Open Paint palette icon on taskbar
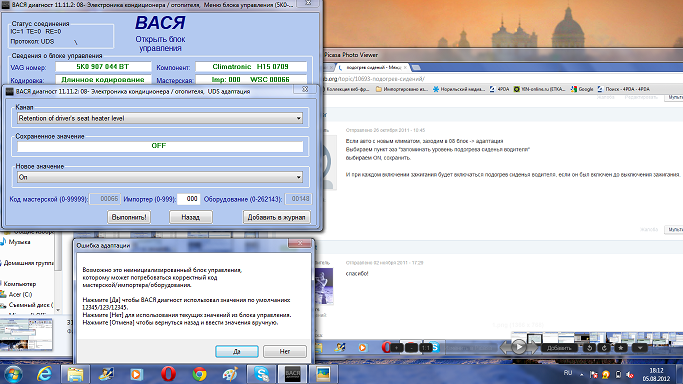 pyautogui.click(x=230, y=374)
